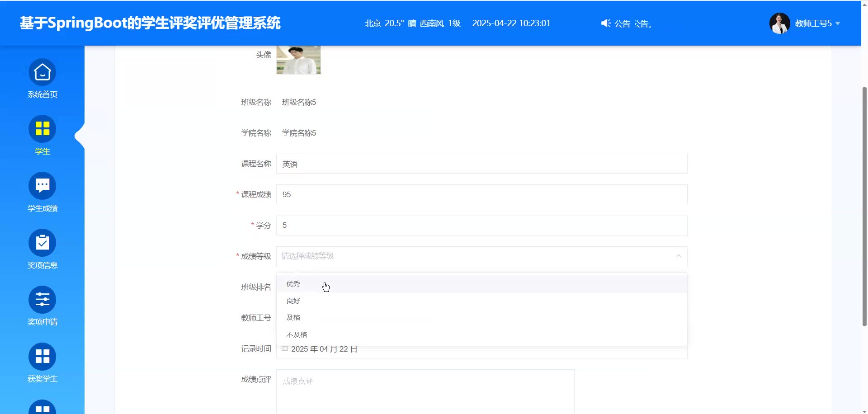868x414 pixels.
Task: Open the 奖项申请 sliders icon
Action: 42,300
